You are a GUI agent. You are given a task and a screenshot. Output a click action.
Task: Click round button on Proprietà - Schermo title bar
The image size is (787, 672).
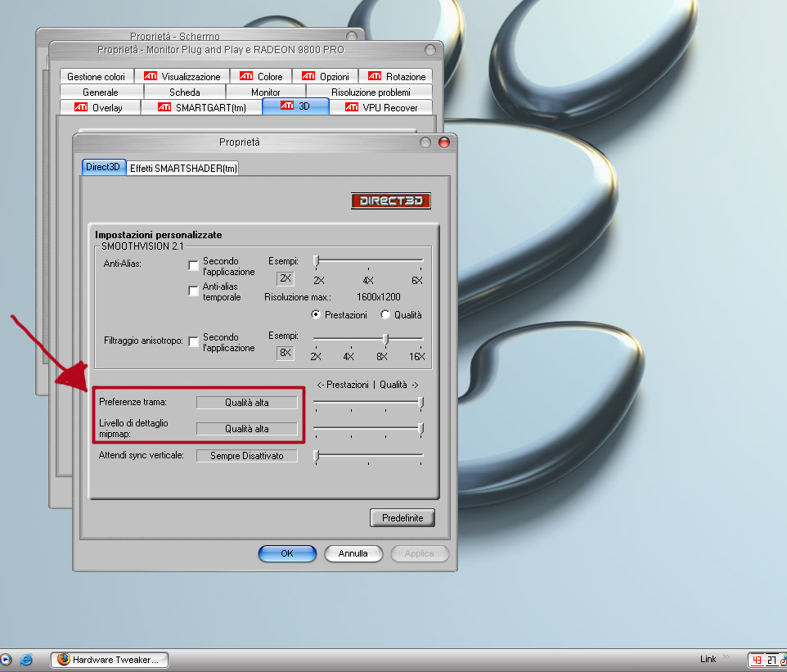[352, 36]
